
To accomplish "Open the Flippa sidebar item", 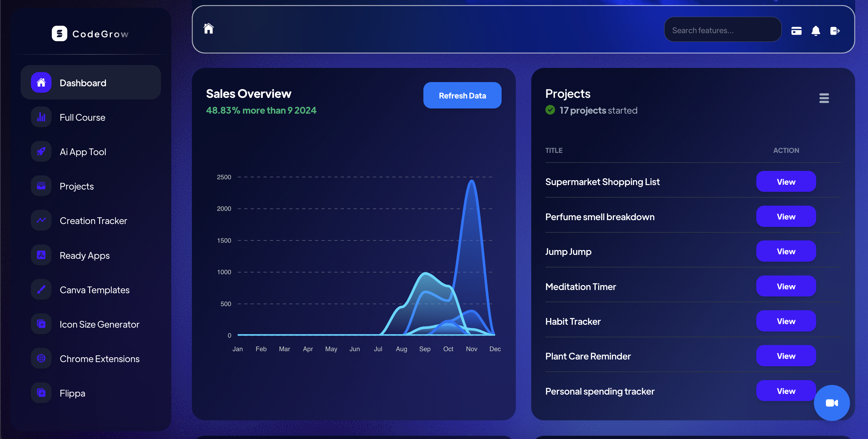I will [x=72, y=393].
